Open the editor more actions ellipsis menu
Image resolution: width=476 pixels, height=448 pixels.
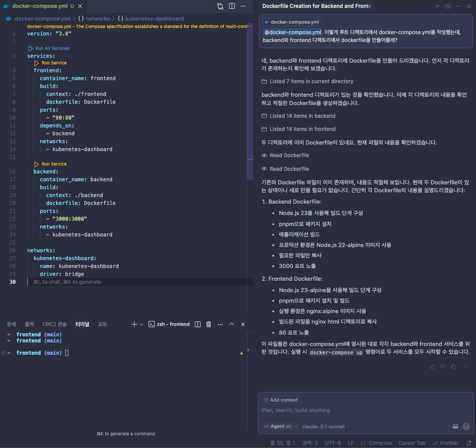click(243, 6)
